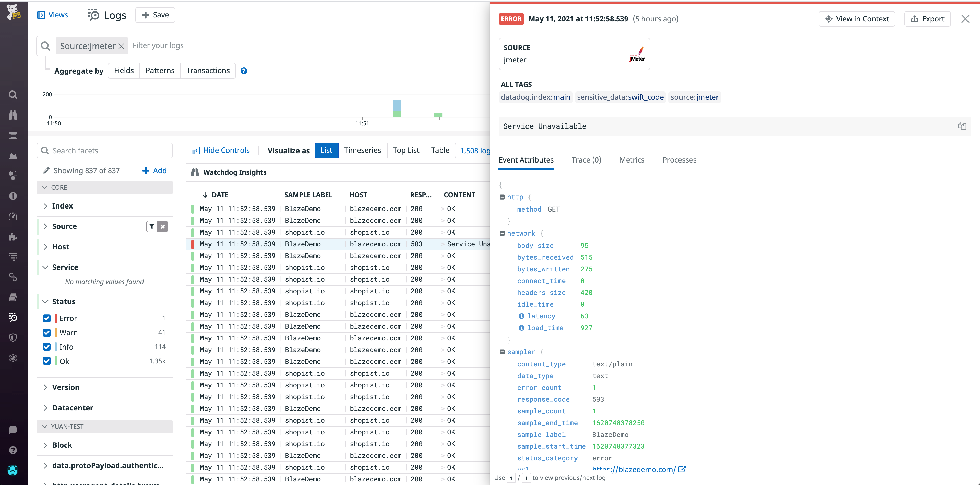The image size is (980, 485).
Task: Click the View in Context button
Action: (857, 19)
